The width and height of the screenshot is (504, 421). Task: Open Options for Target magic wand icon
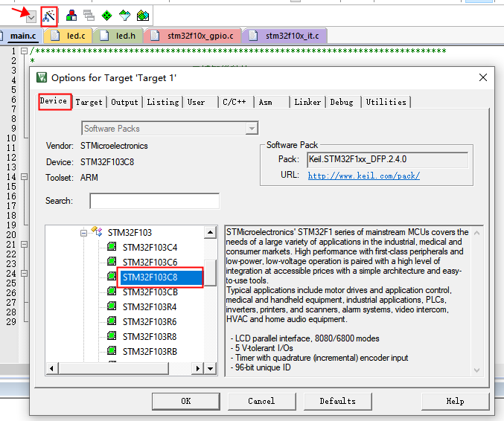(49, 16)
